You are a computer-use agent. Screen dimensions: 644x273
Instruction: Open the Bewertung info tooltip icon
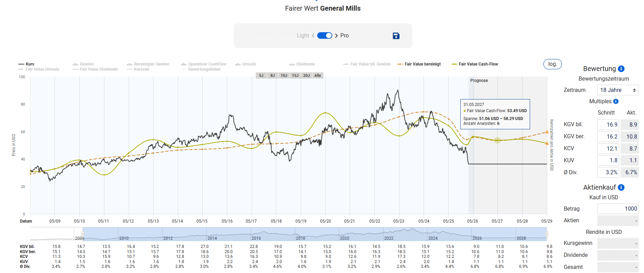coord(621,68)
